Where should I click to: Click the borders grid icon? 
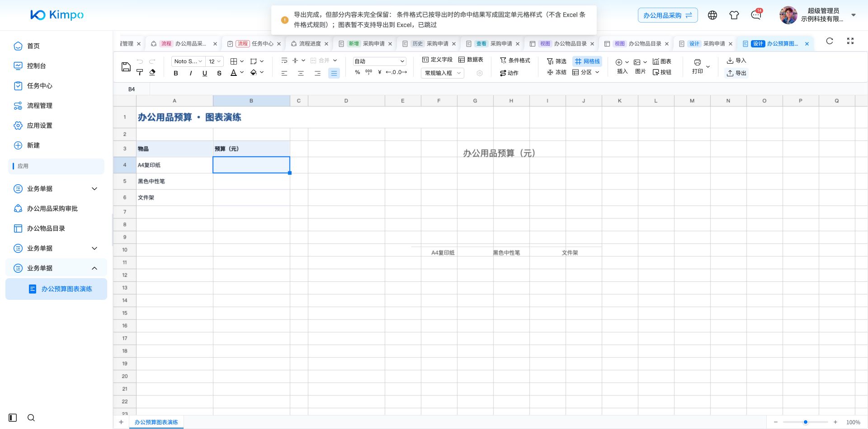[x=234, y=61]
